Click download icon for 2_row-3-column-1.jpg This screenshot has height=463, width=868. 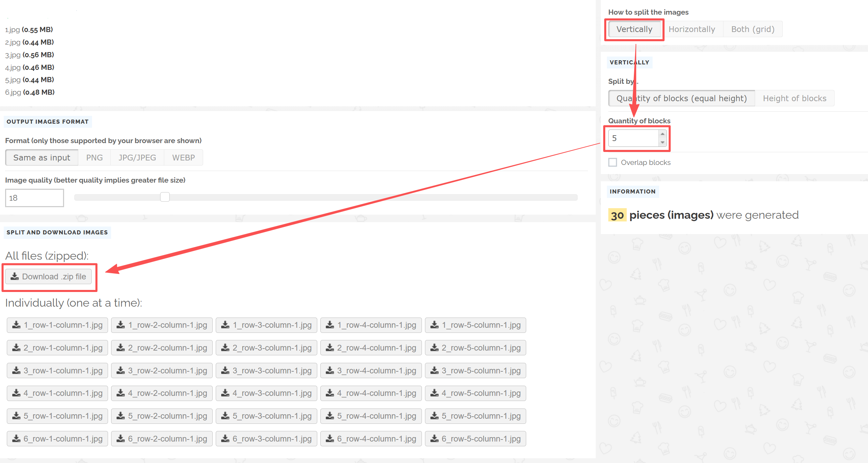(x=225, y=348)
